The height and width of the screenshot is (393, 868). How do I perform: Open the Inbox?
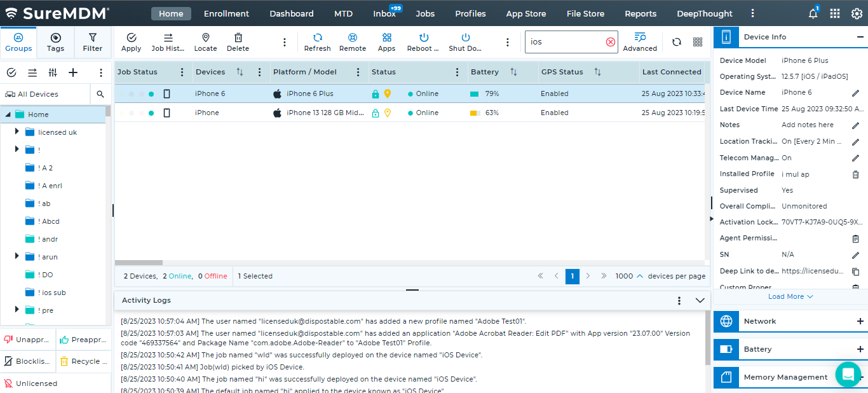point(384,13)
